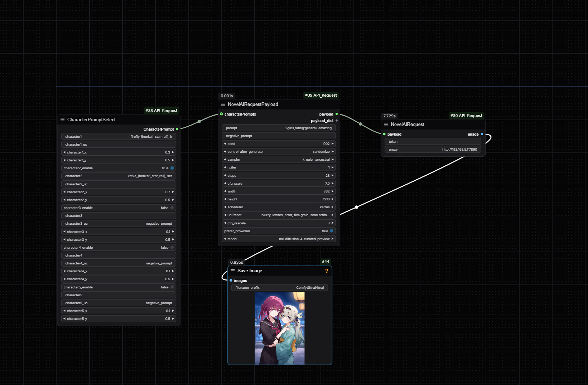The height and width of the screenshot is (385, 588).
Task: Decrease character1_x with its left arrow
Action: click(64, 152)
